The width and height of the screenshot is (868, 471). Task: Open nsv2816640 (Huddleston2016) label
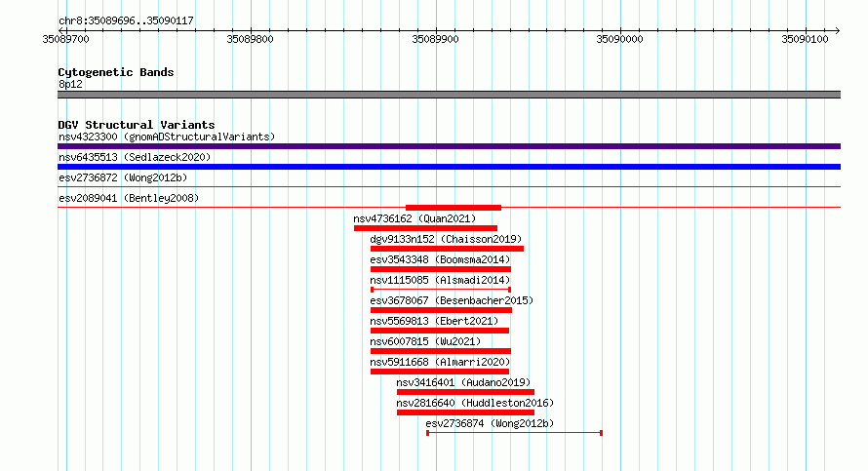coord(475,403)
